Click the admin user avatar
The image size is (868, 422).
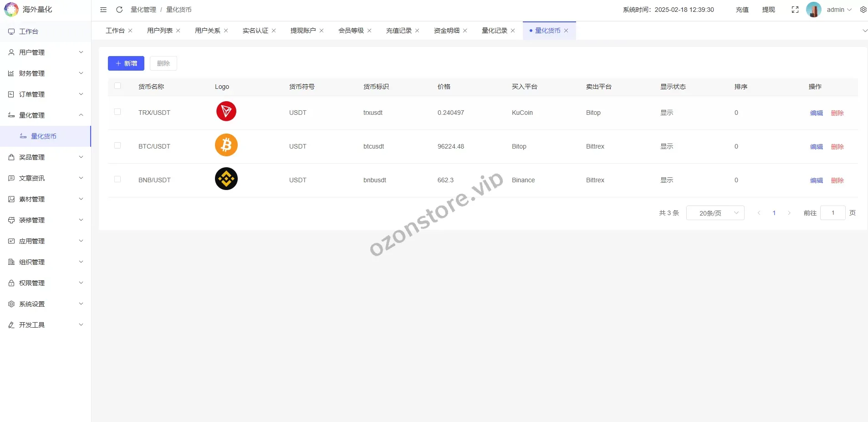coord(813,10)
